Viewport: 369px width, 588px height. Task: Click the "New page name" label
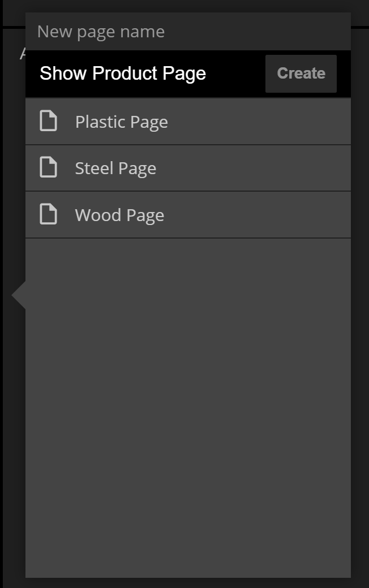(101, 32)
